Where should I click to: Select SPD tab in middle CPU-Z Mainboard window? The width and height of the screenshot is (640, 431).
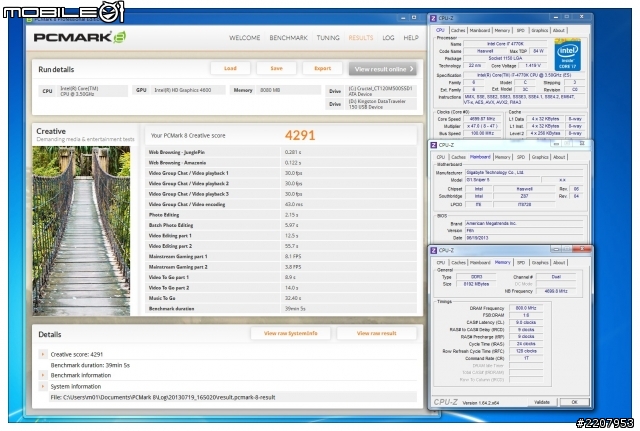coord(521,157)
